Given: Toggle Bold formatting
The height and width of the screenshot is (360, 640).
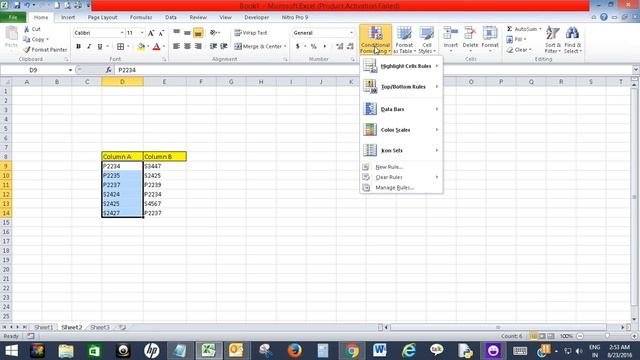Looking at the screenshot, I should 78,47.
